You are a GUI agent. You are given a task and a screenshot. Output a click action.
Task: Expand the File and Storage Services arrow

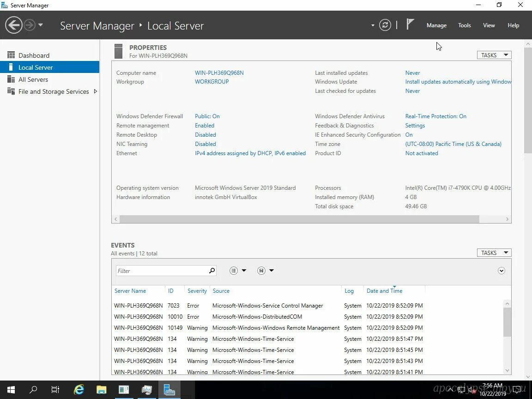pos(95,91)
